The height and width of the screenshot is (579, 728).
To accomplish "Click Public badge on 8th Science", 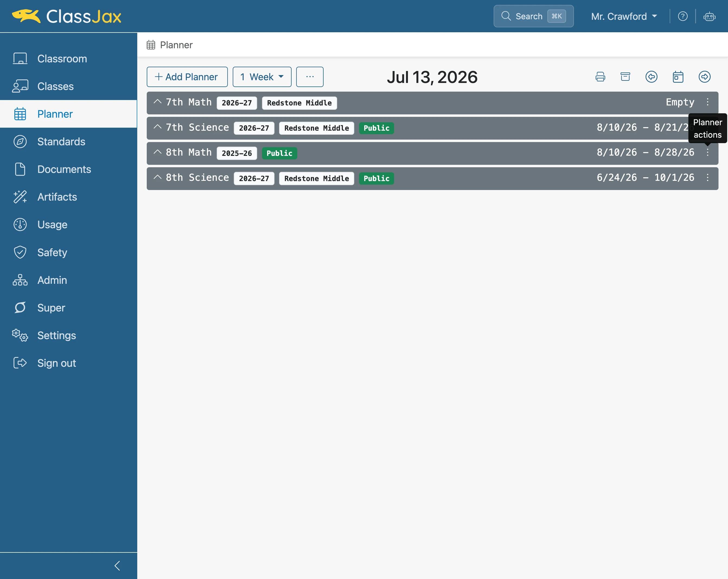I will click(x=376, y=178).
